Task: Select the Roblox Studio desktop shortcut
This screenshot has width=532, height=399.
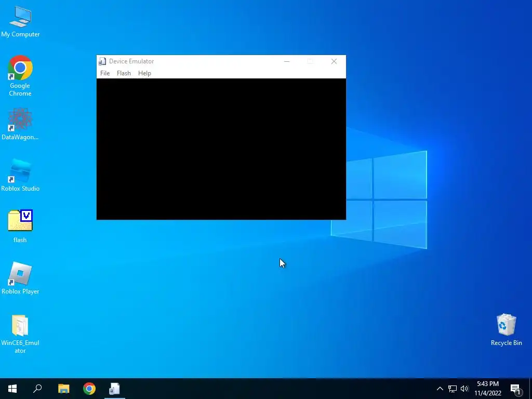Action: coord(20,175)
